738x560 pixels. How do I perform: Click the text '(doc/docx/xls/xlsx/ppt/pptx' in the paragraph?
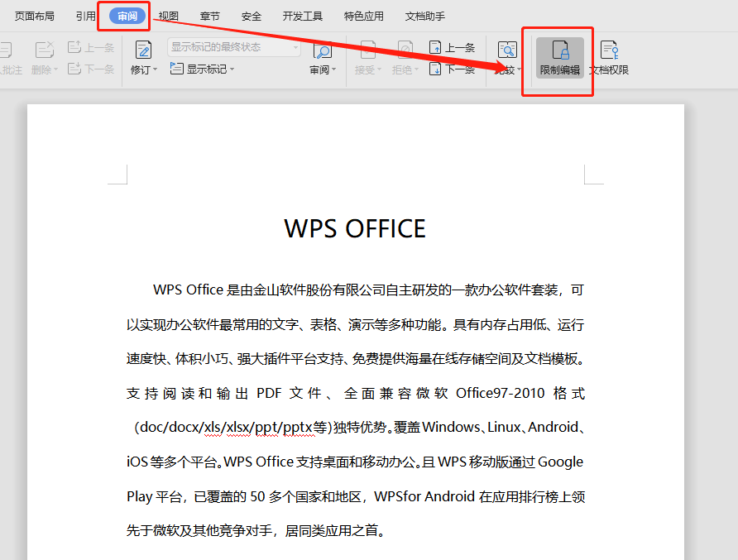coord(224,428)
